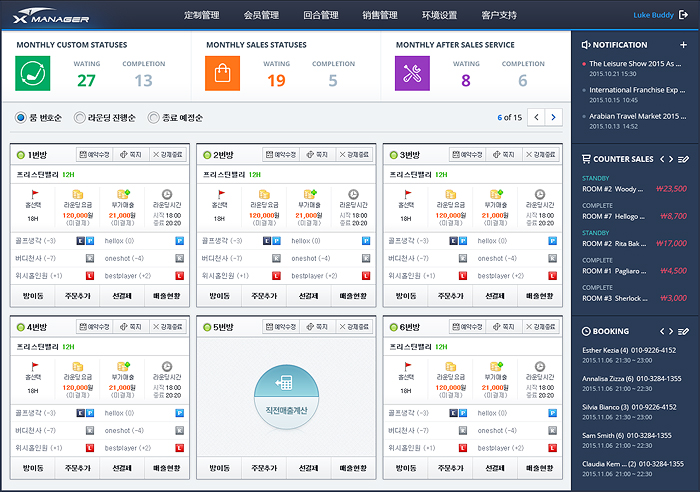The height and width of the screenshot is (492, 700).
Task: Select the 종료 예정순 radio button
Action: (153, 117)
